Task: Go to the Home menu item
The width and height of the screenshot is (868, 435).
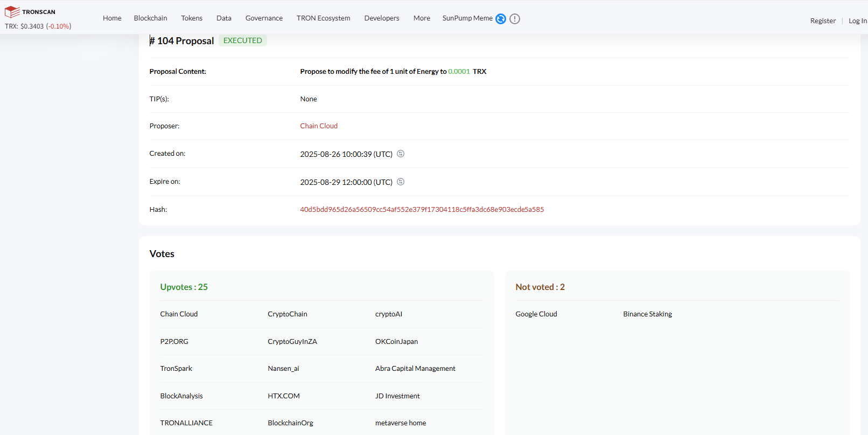Action: pos(112,18)
